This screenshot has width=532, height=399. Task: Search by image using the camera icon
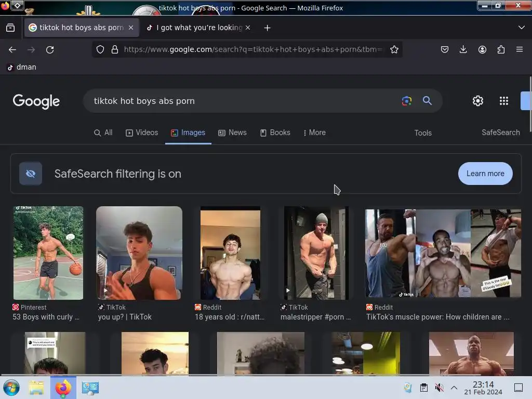pos(406,101)
